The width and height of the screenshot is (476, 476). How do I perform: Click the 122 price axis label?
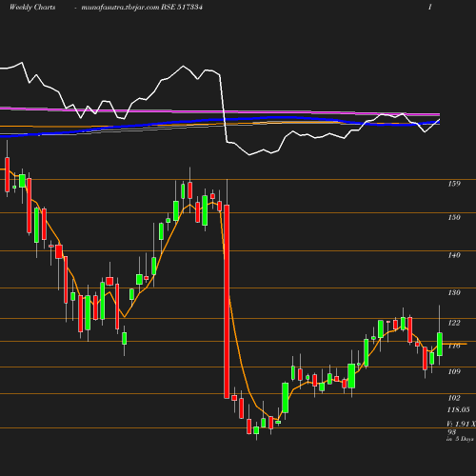[x=454, y=323]
